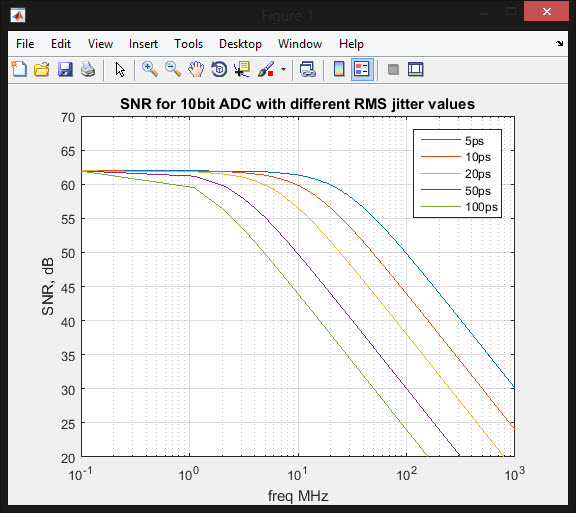Enable the Data Cursor tool
Screen dimensions: 576x513
pyautogui.click(x=242, y=69)
